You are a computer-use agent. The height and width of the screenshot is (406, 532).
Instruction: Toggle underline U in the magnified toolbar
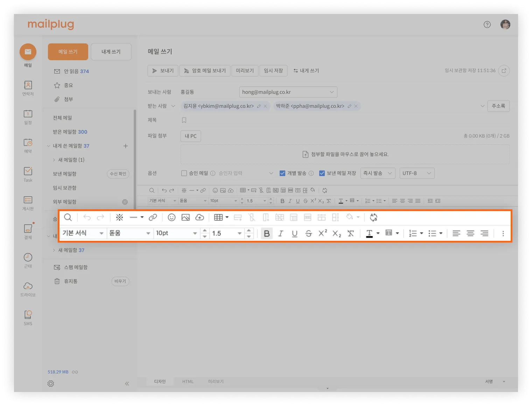pyautogui.click(x=295, y=233)
